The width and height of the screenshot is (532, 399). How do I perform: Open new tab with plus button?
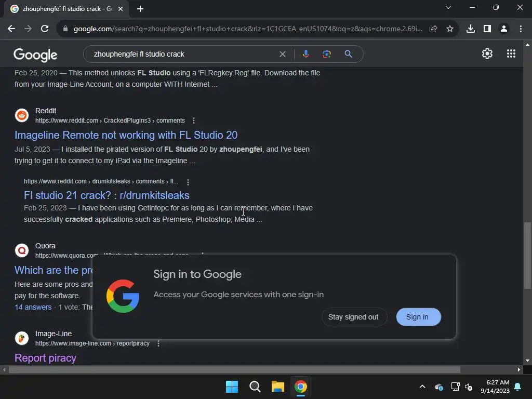[x=140, y=9]
